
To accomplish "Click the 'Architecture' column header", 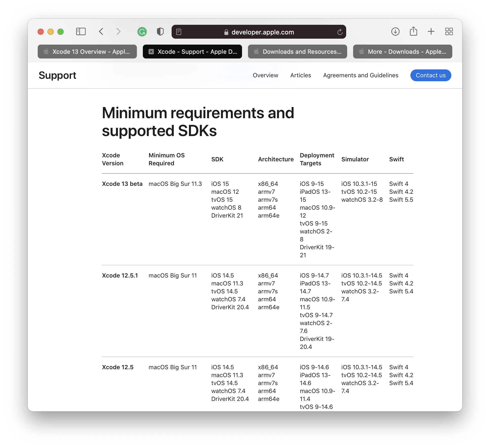I will pyautogui.click(x=276, y=159).
